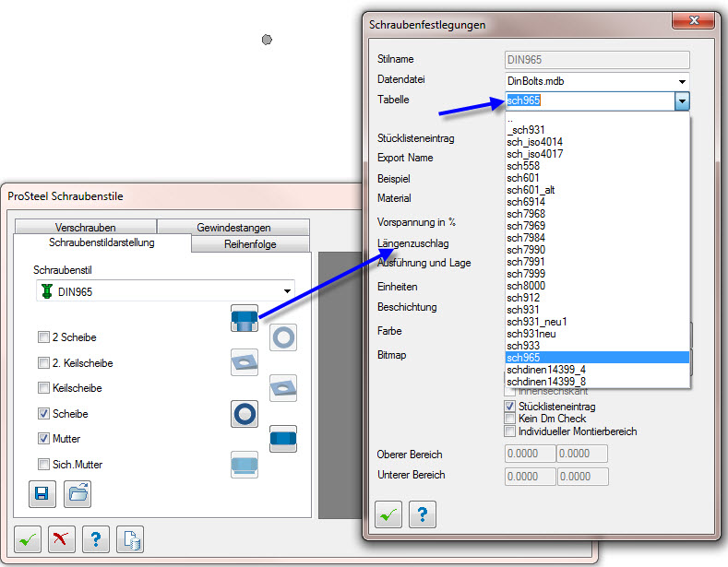
Task: Switch to the Gewindestangen tab
Action: pos(233,227)
